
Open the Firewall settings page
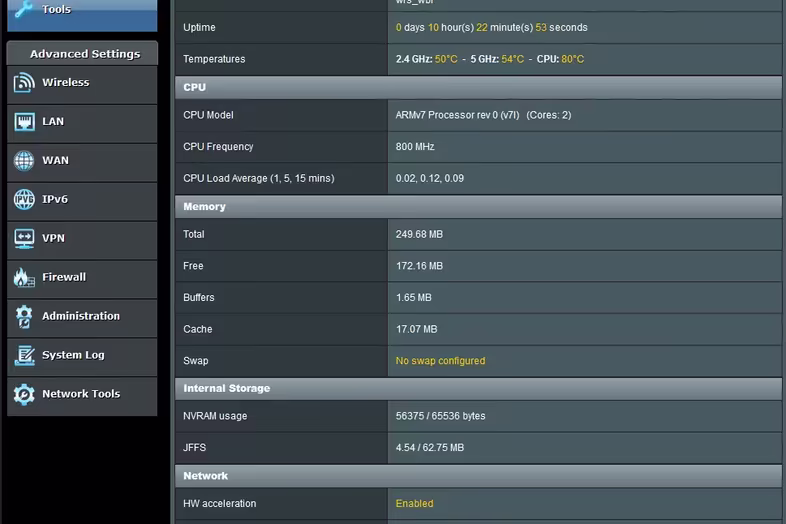pos(82,277)
